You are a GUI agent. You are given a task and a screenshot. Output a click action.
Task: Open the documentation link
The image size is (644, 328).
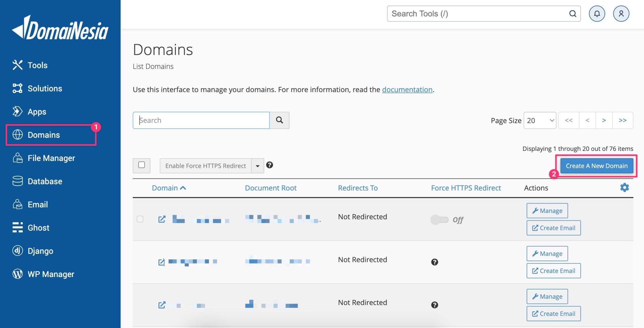pyautogui.click(x=407, y=90)
